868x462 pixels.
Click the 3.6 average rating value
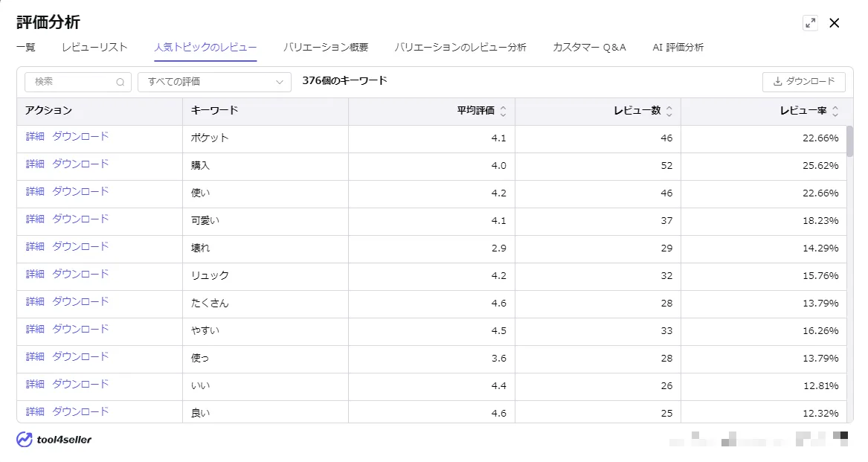click(499, 359)
